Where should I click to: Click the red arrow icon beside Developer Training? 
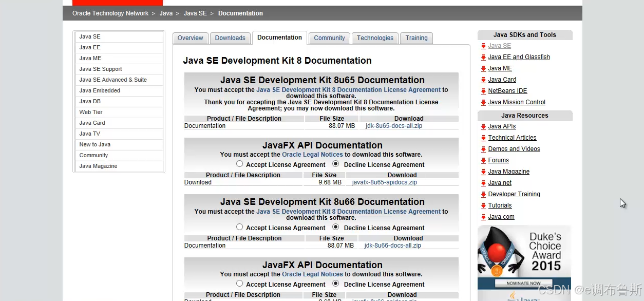point(483,195)
